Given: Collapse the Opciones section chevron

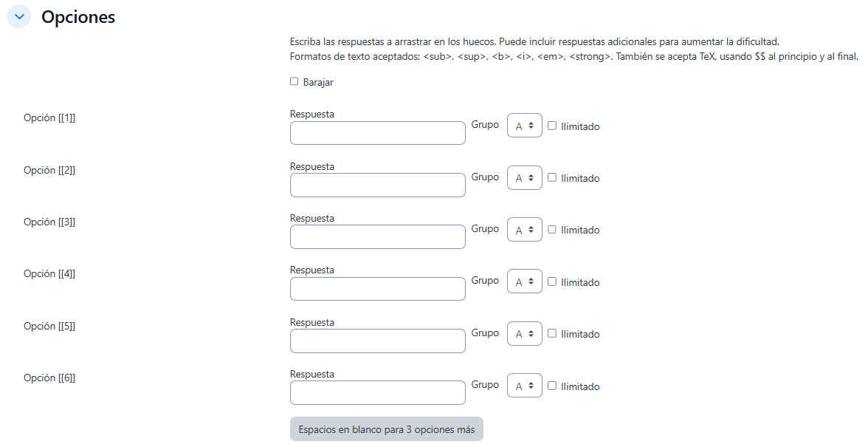Looking at the screenshot, I should [x=18, y=16].
